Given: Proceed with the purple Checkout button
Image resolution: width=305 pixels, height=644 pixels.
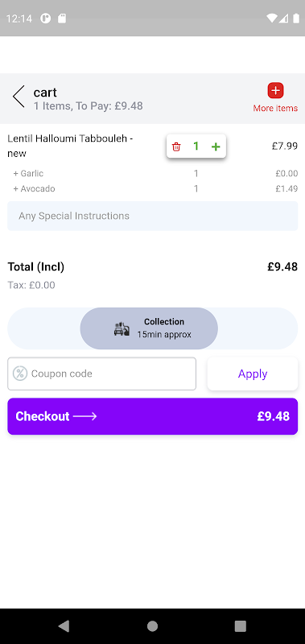Looking at the screenshot, I should click(x=153, y=416).
